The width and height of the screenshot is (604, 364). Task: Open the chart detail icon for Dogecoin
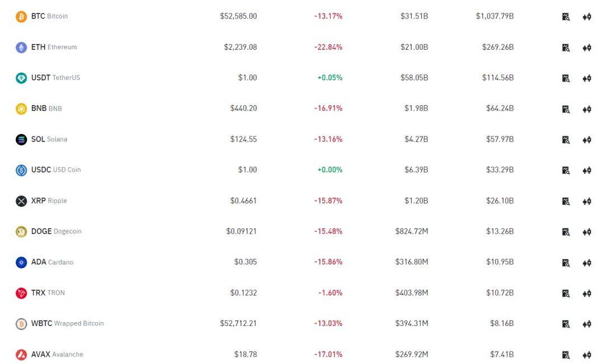[566, 232]
